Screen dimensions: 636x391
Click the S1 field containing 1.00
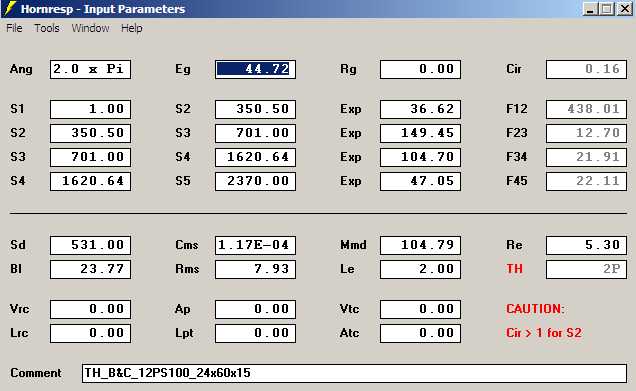point(90,109)
